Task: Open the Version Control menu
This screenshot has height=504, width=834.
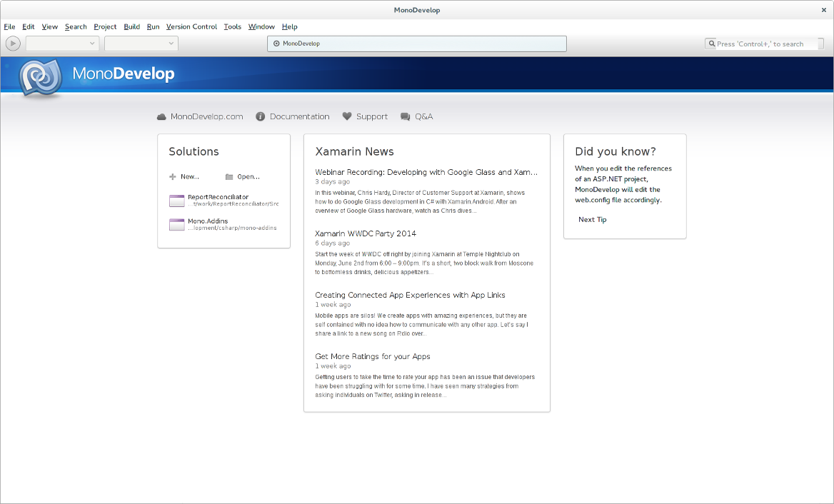Action: (x=191, y=26)
